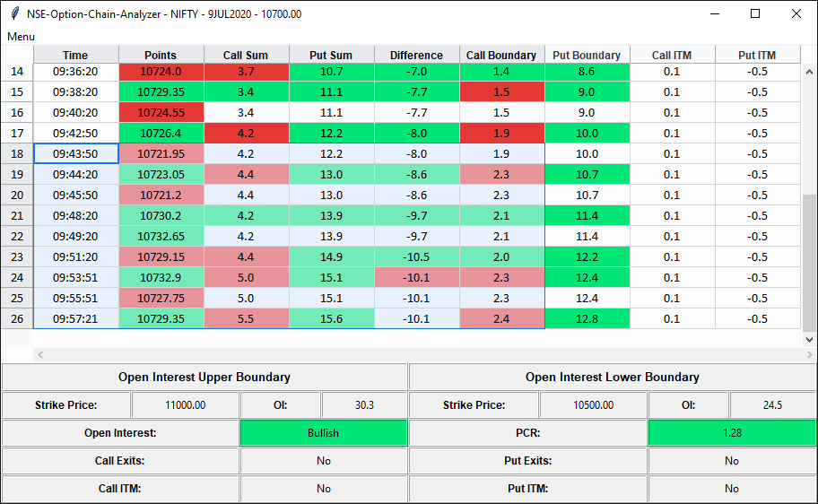The image size is (818, 504).
Task: Click the feather app icon in title bar
Action: click(15, 13)
